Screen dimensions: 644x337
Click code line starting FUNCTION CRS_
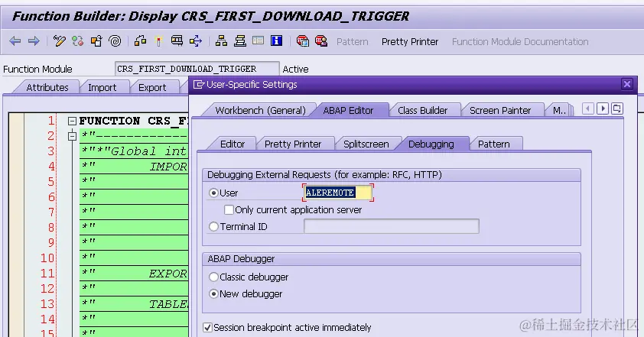(134, 121)
